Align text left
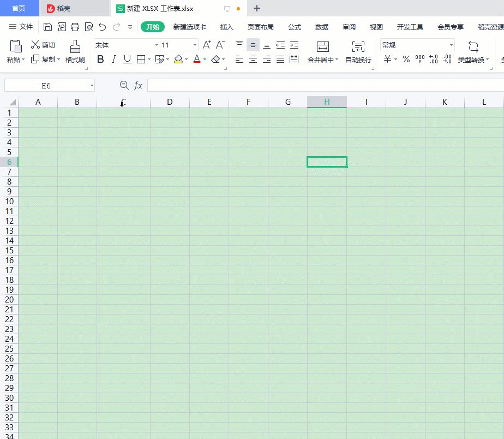The image size is (504, 439). 239,59
